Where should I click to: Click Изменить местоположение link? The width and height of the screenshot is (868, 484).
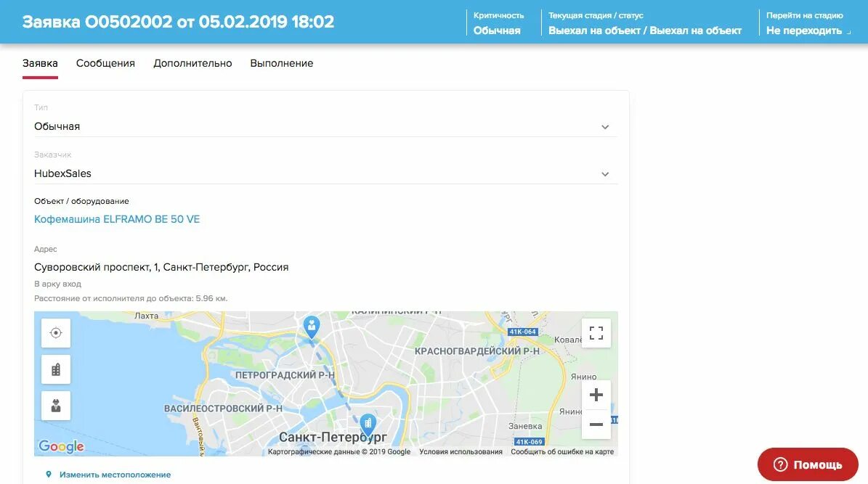point(115,475)
